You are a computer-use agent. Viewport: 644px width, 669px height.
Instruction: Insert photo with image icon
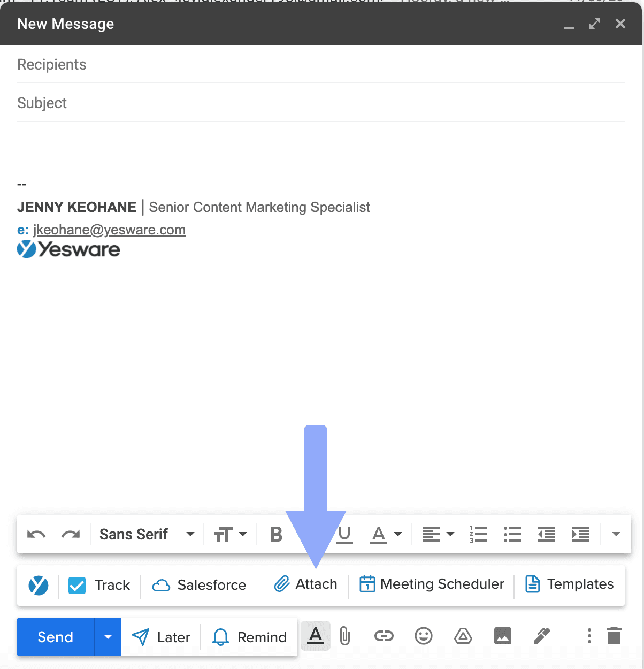tap(502, 636)
